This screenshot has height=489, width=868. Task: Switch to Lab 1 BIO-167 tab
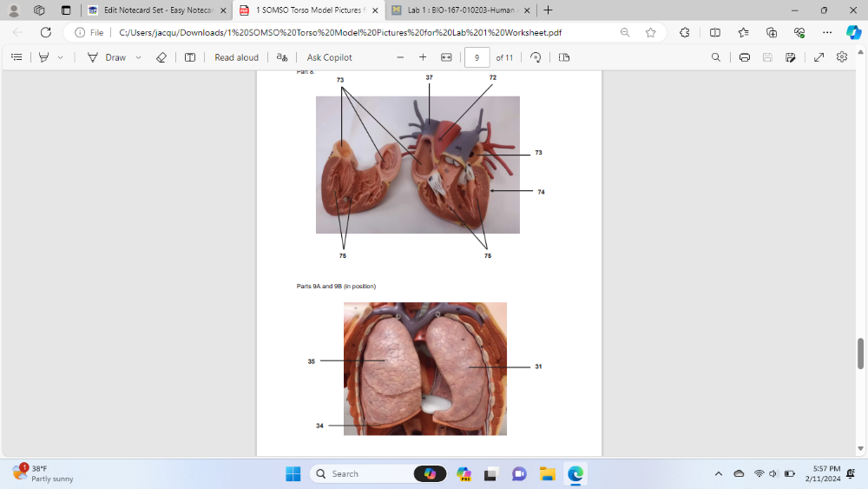[459, 10]
